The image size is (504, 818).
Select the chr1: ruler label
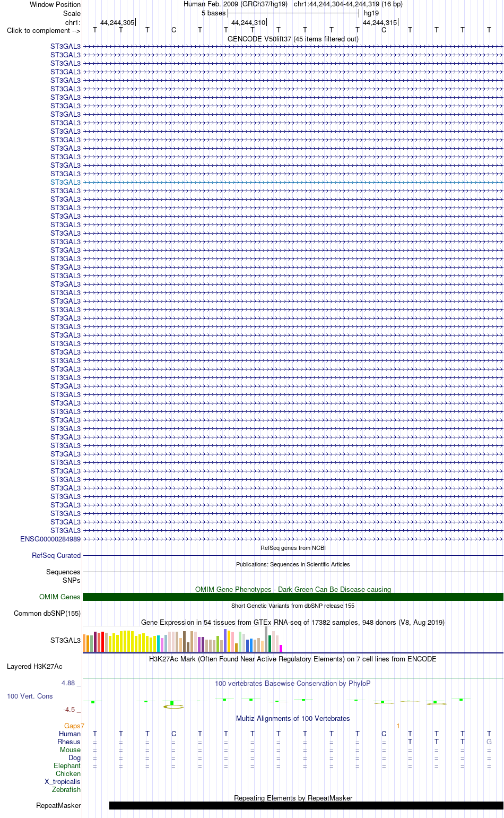point(73,22)
